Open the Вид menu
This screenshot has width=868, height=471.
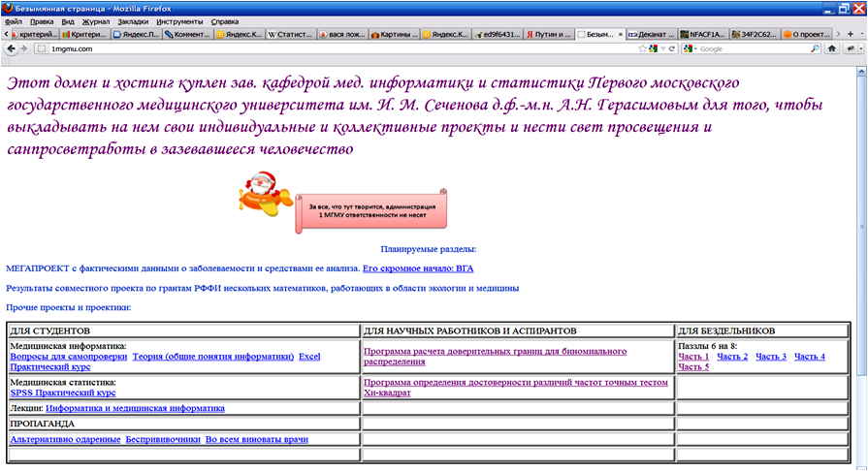pyautogui.click(x=68, y=21)
